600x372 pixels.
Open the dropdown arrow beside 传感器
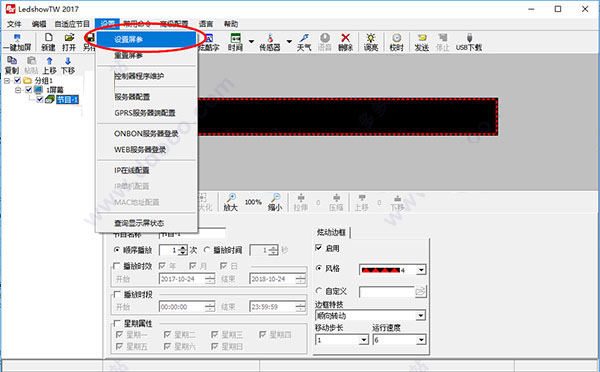pyautogui.click(x=289, y=41)
